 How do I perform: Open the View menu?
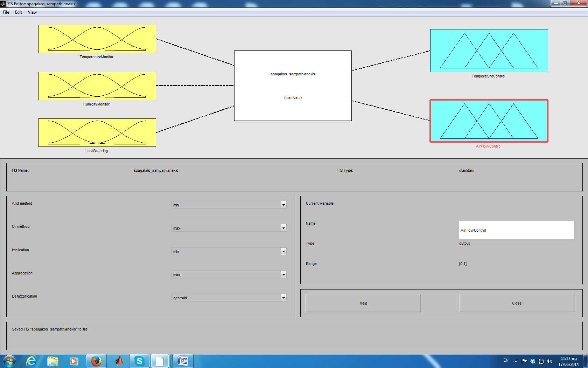pos(32,12)
